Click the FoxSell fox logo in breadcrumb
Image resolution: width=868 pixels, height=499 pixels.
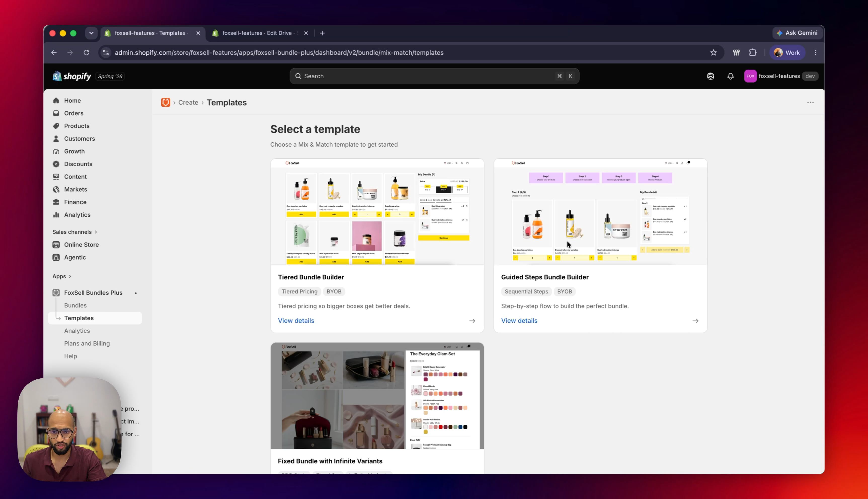[165, 102]
